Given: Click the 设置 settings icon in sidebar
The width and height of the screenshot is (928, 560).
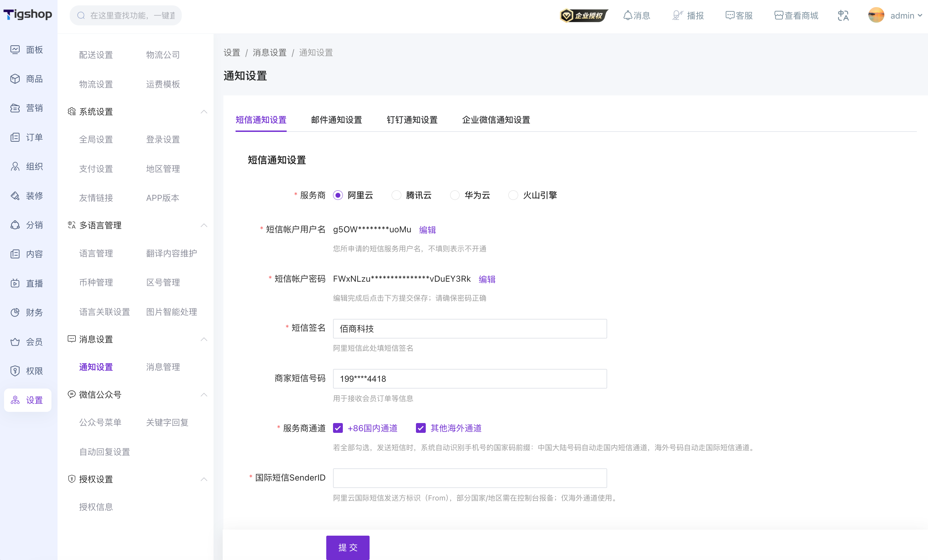Looking at the screenshot, I should click(15, 400).
